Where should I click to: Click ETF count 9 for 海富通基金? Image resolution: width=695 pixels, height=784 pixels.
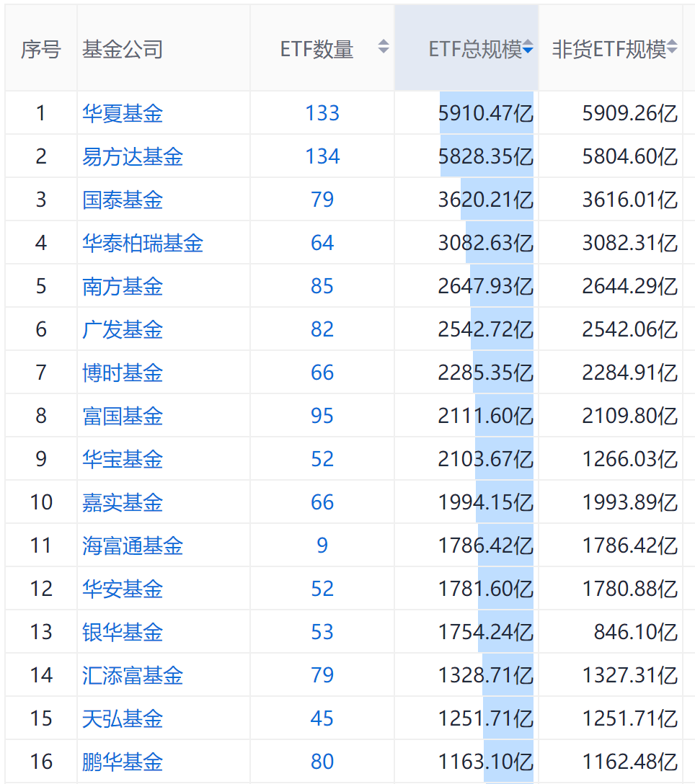coord(322,545)
